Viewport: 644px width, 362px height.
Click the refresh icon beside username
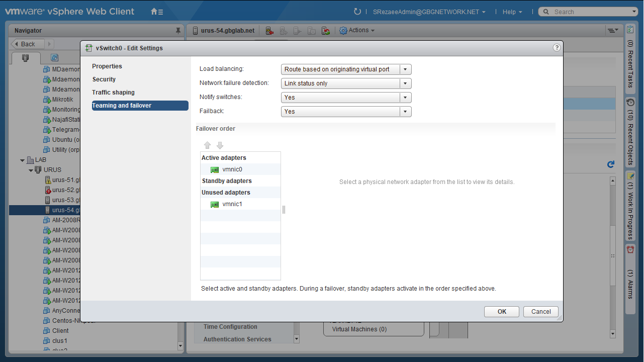pyautogui.click(x=357, y=12)
